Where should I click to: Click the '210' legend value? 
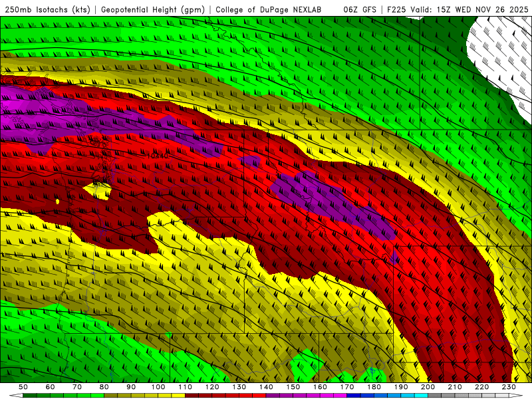click(455, 387)
